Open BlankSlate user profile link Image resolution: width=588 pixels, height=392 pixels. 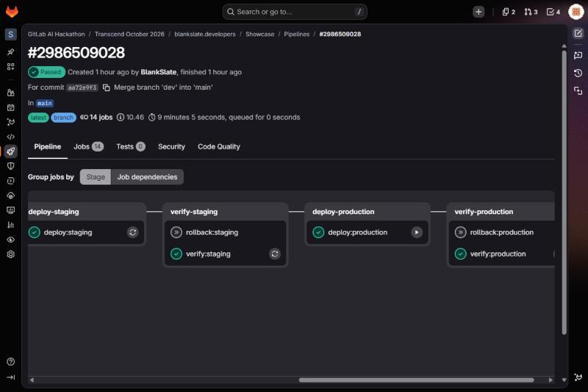point(158,72)
